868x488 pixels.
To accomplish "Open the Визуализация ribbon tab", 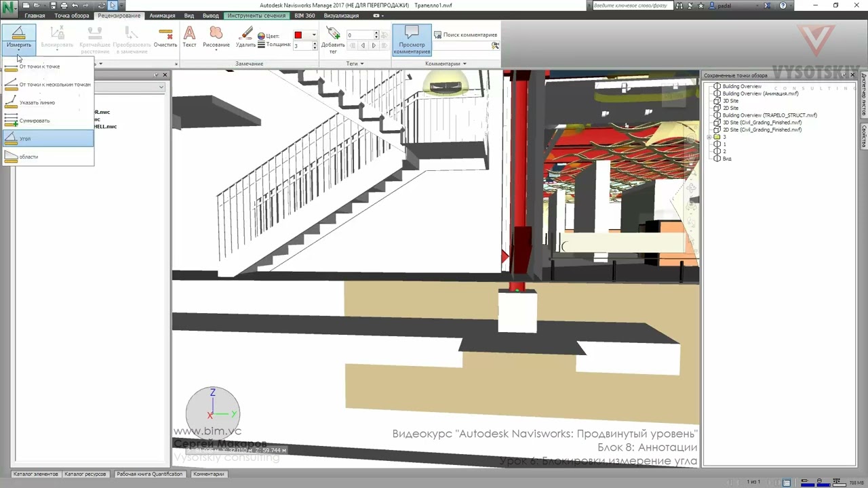I will (x=341, y=16).
